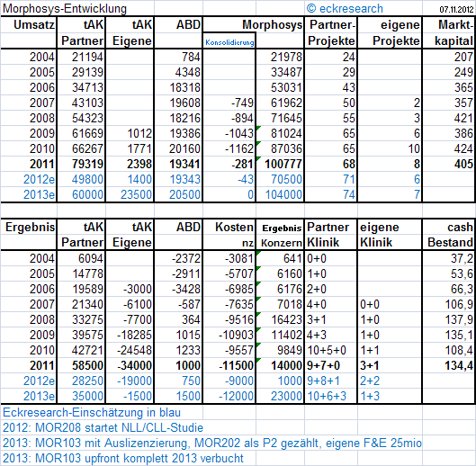Select bold cash value 134,4

459,366
